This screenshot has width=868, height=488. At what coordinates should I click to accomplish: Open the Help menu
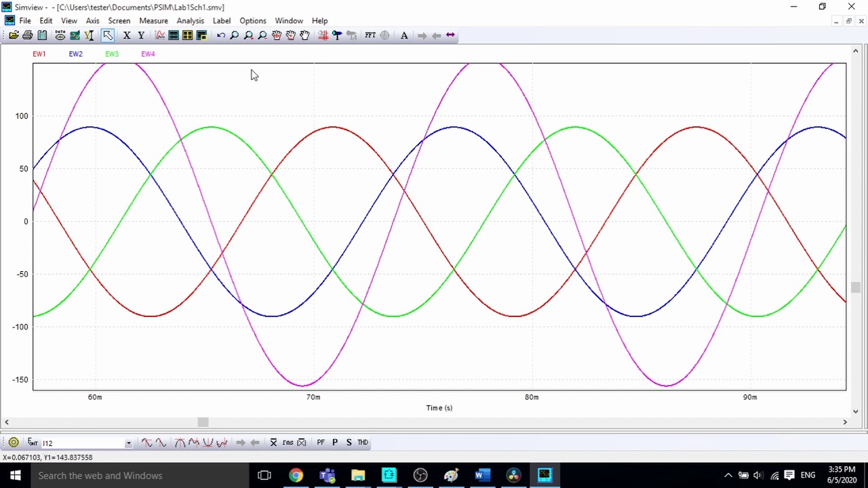320,21
